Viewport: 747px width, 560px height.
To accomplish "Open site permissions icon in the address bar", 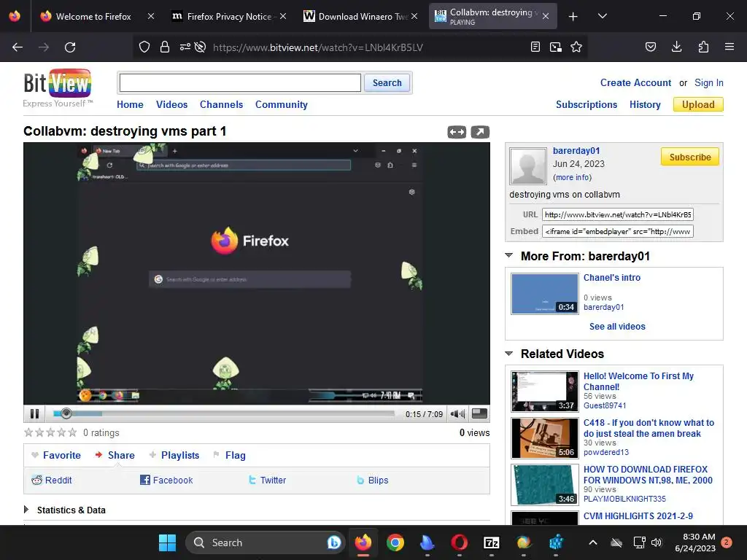I will click(x=185, y=47).
